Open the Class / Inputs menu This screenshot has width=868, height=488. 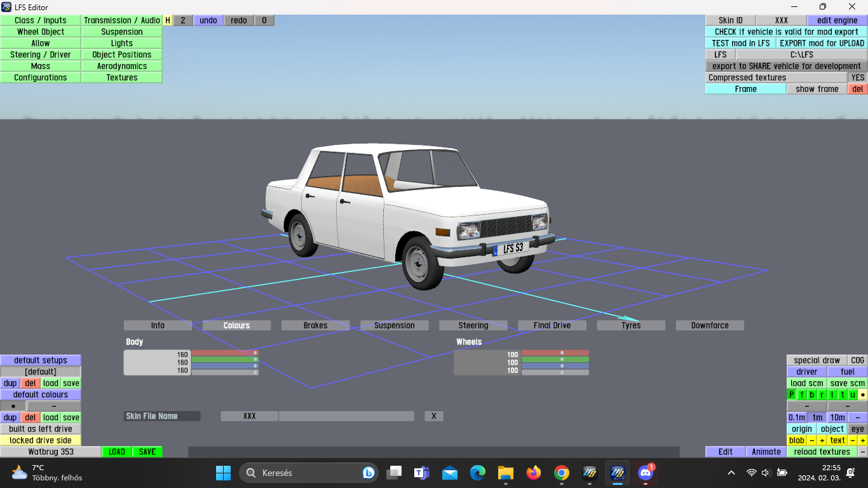coord(41,20)
